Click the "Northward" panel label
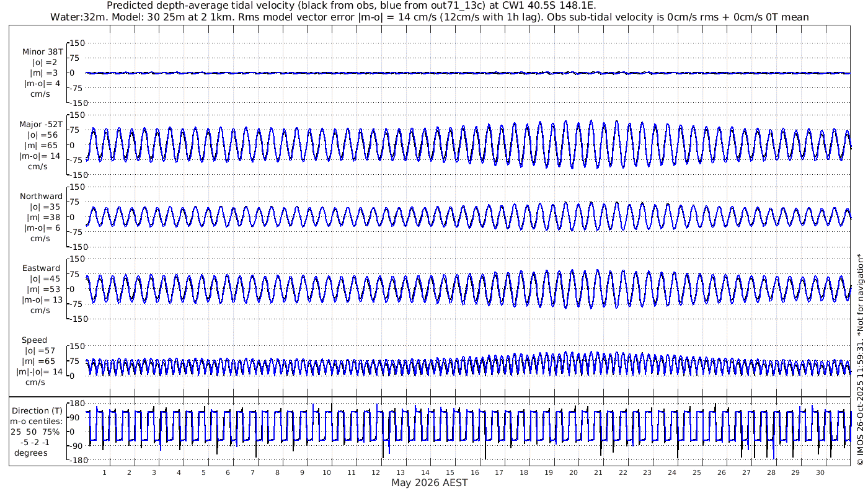This screenshot has width=868, height=496. (x=41, y=196)
